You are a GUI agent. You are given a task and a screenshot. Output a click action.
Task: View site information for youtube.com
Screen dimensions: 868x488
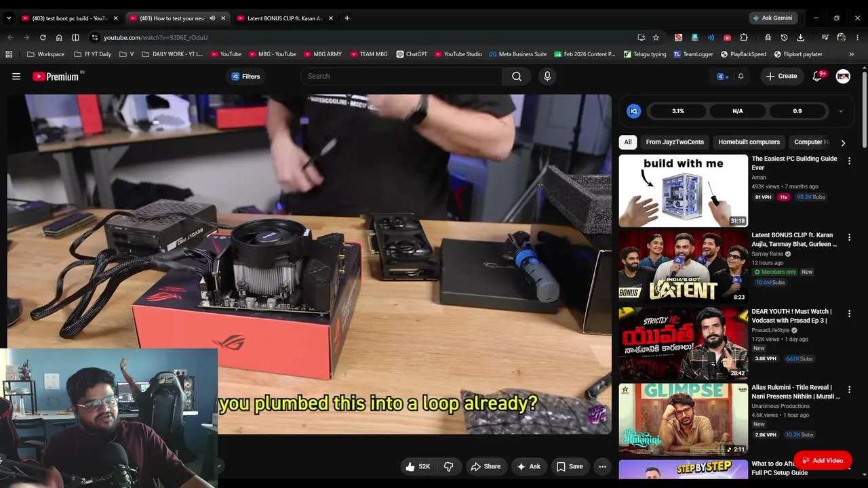95,37
